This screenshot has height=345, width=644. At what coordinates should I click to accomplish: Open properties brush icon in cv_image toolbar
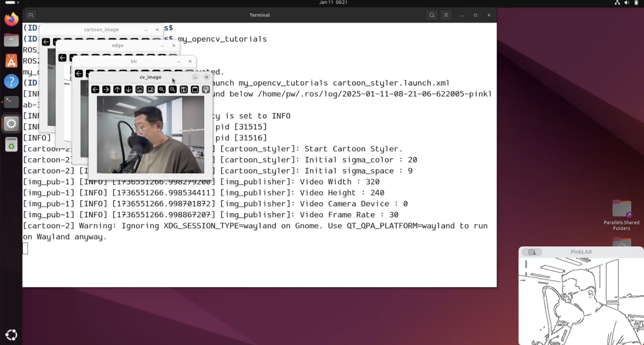click(x=206, y=89)
